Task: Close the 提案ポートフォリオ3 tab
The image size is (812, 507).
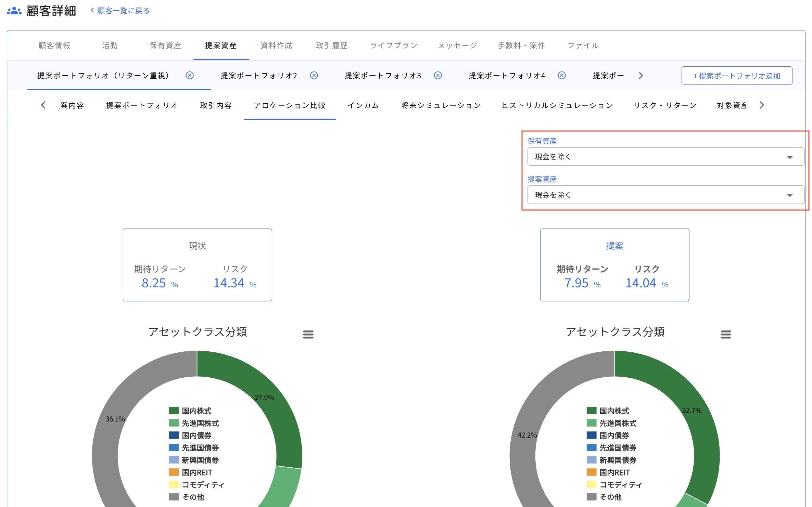Action: [438, 76]
